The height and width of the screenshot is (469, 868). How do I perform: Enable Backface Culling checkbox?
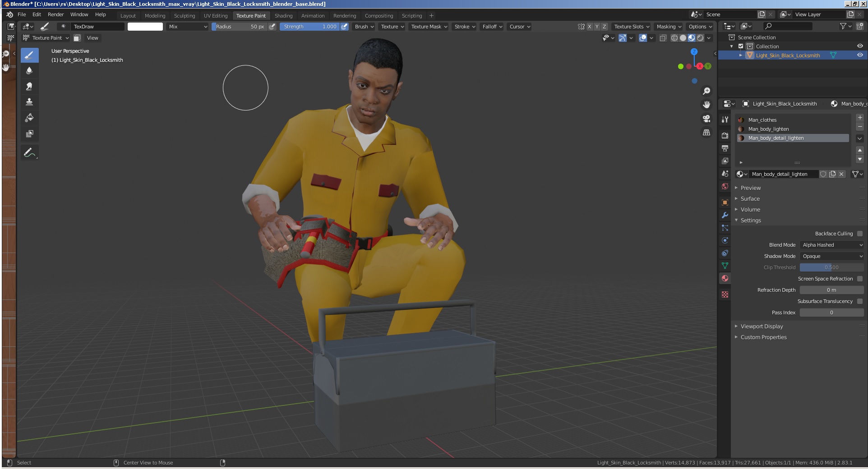[x=860, y=234]
